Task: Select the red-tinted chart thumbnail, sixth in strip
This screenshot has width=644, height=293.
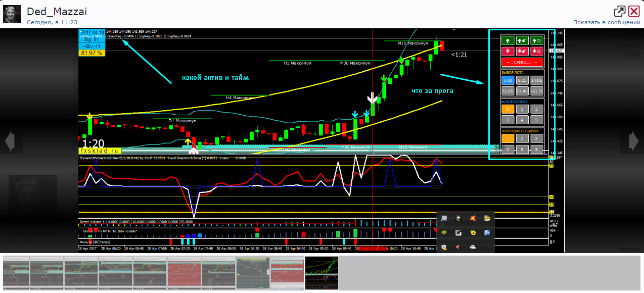Action: pos(184,273)
